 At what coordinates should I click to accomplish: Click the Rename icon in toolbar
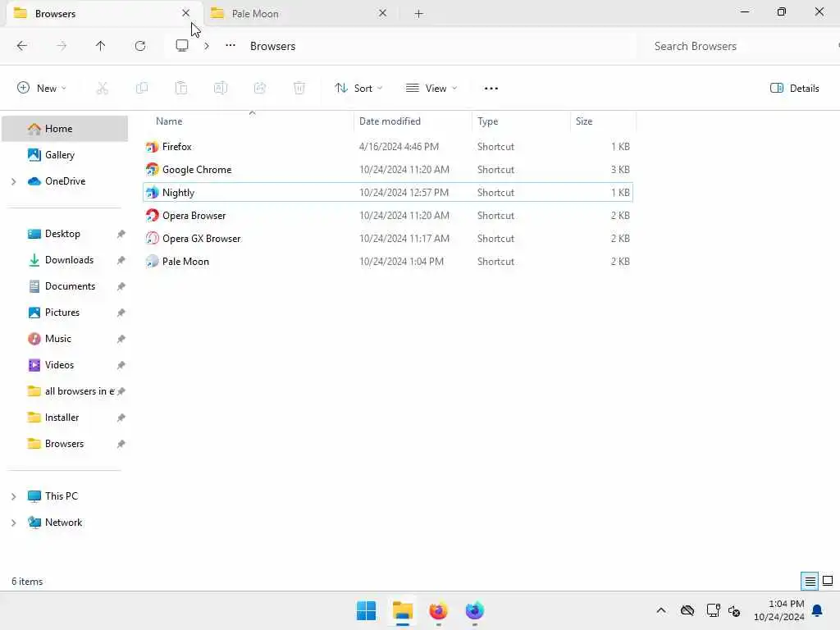pyautogui.click(x=221, y=88)
